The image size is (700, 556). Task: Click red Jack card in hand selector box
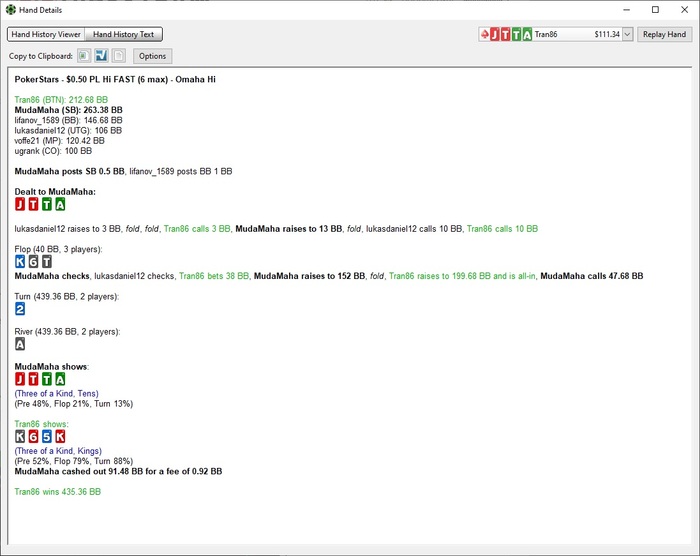tap(495, 34)
